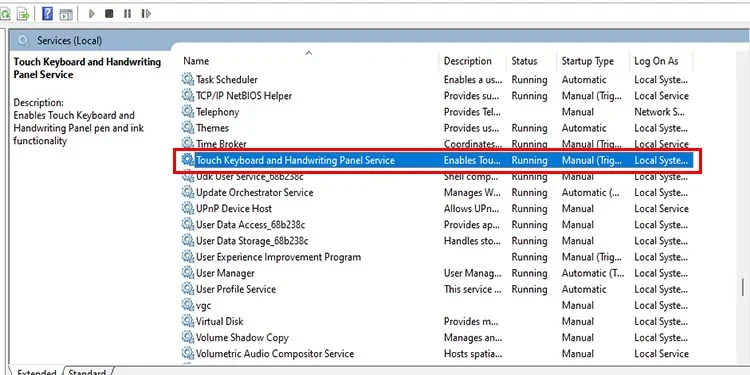This screenshot has width=750, height=375.
Task: Select the Task Scheduler service name
Action: pos(227,79)
